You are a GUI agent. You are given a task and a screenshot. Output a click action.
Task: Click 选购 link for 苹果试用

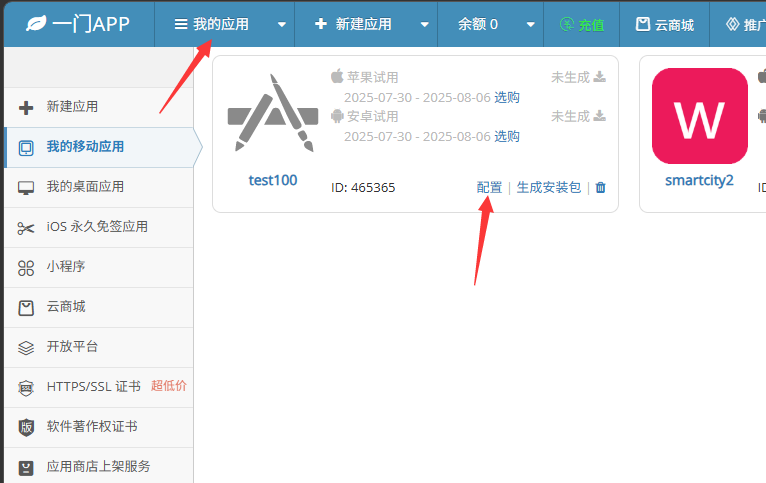pos(507,97)
